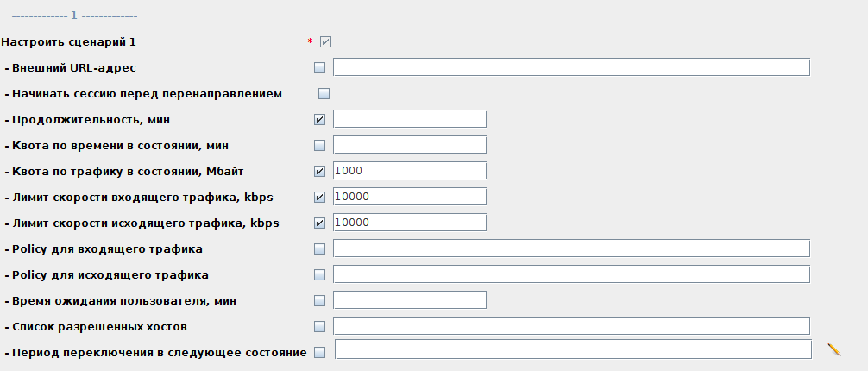868x371 pixels.
Task: Check 'Период переключения в следующее состояние' checkbox
Action: coord(320,352)
